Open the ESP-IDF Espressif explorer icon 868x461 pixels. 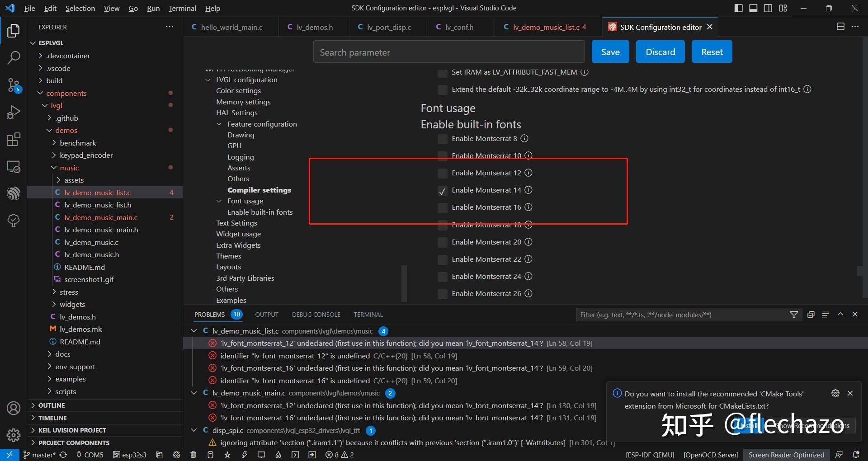[14, 193]
